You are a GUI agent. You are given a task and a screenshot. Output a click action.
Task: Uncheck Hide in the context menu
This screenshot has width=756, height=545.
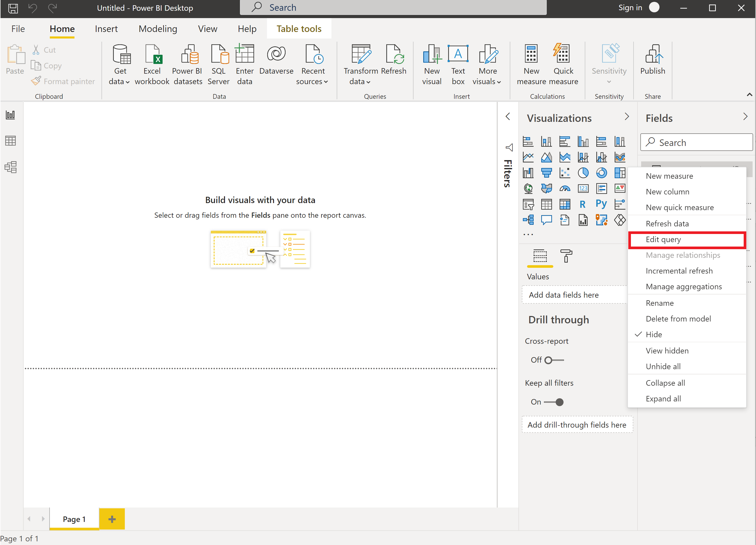click(x=654, y=334)
